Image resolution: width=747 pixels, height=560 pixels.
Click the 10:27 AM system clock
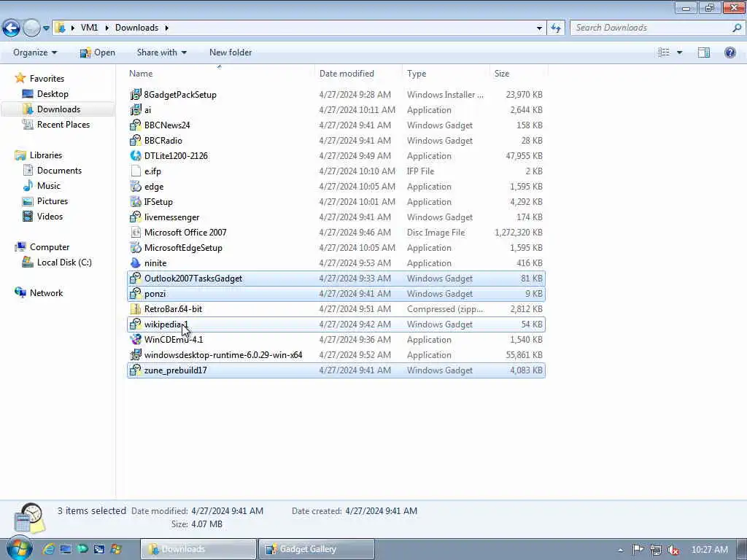pos(709,550)
